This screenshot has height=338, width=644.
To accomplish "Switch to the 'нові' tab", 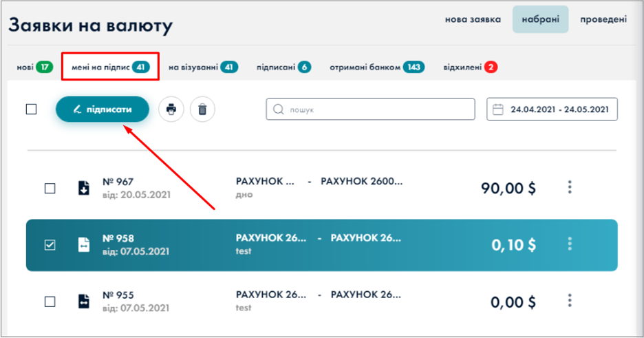I will pyautogui.click(x=34, y=67).
